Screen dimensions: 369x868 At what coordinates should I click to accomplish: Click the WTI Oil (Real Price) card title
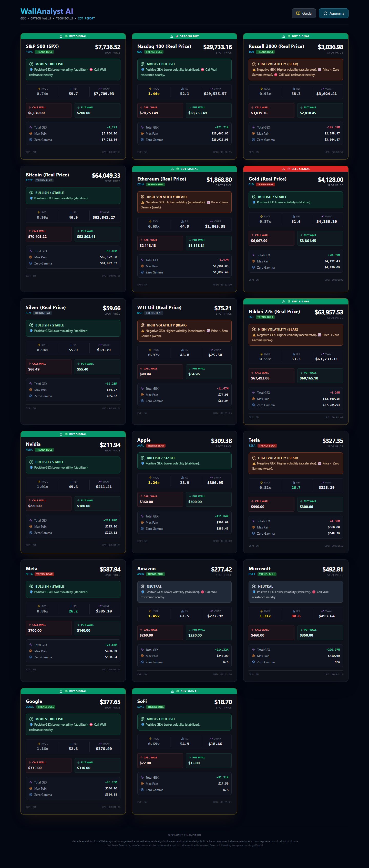click(x=159, y=308)
